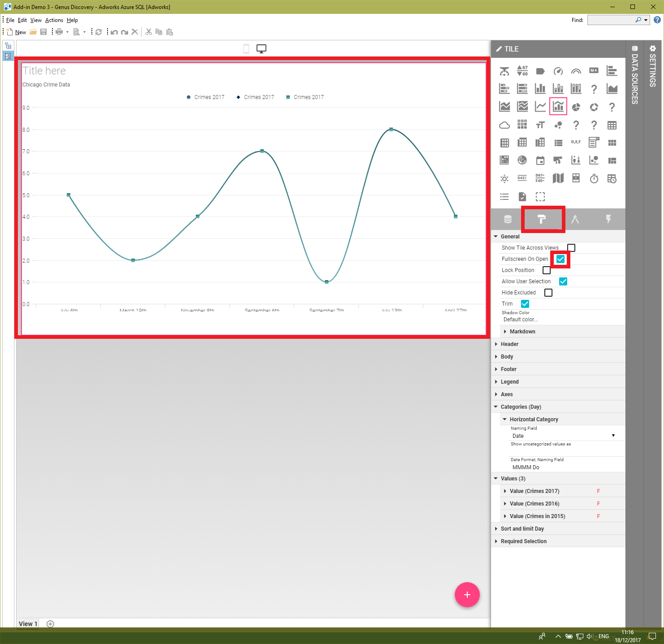Expand the Markdown section
Screen dimensions: 664x644
(563, 331)
